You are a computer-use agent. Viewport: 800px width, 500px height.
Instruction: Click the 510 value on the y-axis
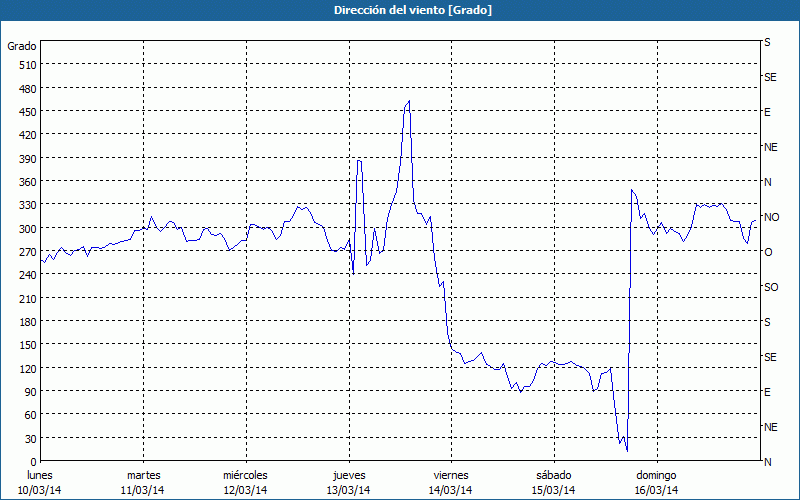27,65
